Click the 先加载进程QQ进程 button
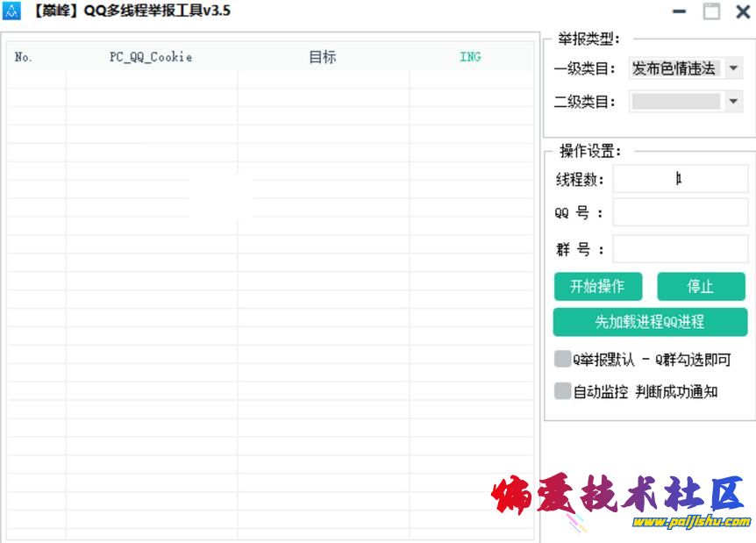The height and width of the screenshot is (543, 756). pos(650,322)
